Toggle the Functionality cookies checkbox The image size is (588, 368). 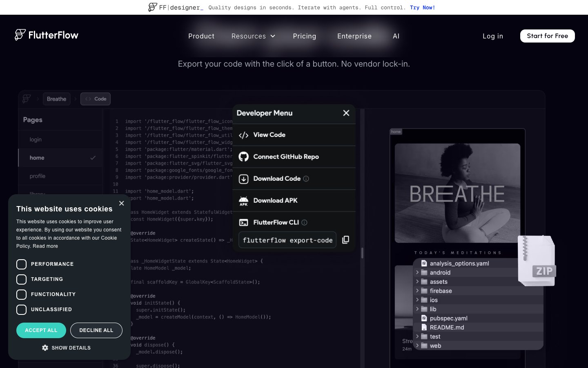[22, 294]
